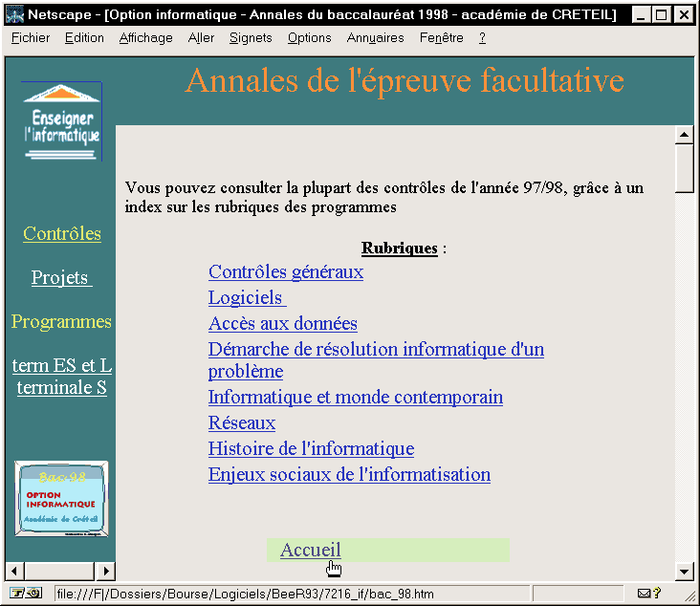Click the vertical scrollbar up arrow
This screenshot has height=606, width=700.
[684, 136]
